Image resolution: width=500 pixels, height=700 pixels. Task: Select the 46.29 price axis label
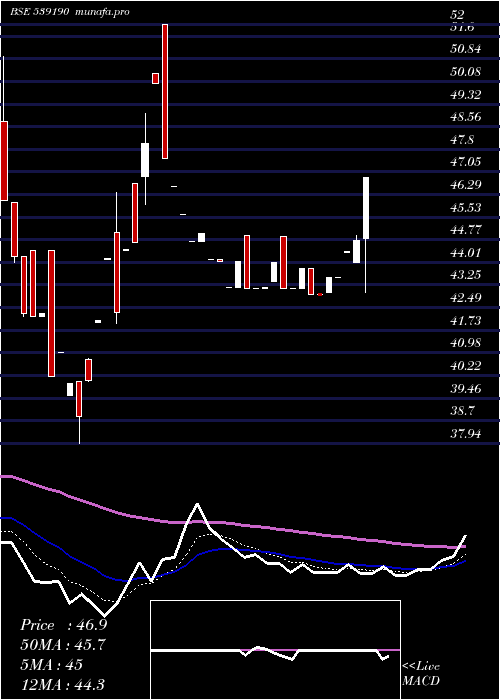coord(466,184)
